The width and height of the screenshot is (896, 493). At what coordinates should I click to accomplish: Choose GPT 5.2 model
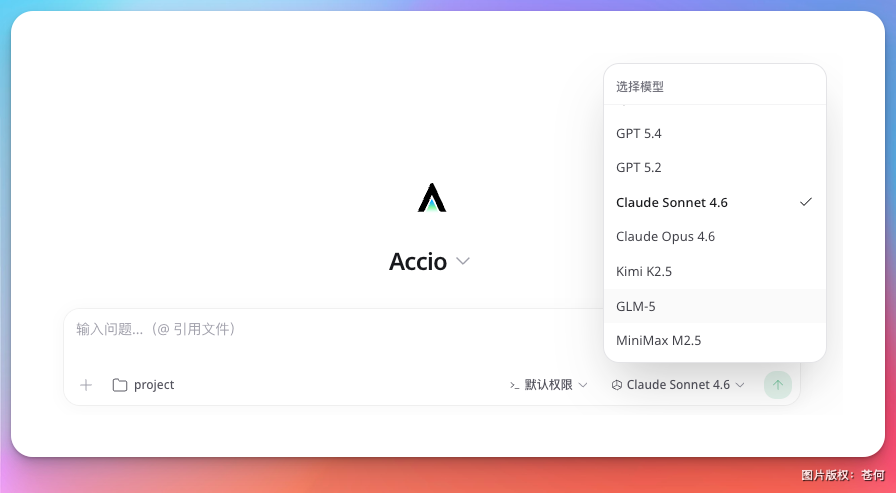click(x=714, y=167)
